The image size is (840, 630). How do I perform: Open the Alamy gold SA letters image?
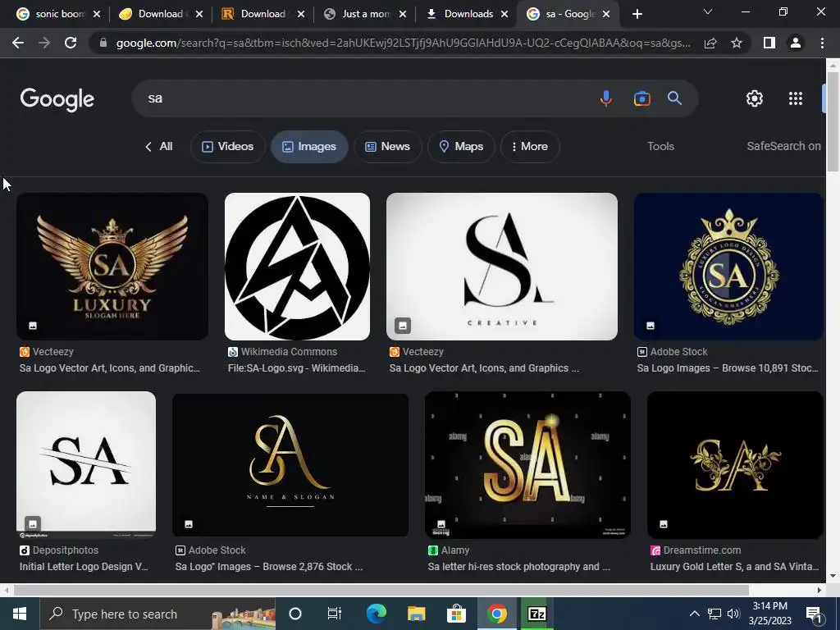tap(527, 465)
